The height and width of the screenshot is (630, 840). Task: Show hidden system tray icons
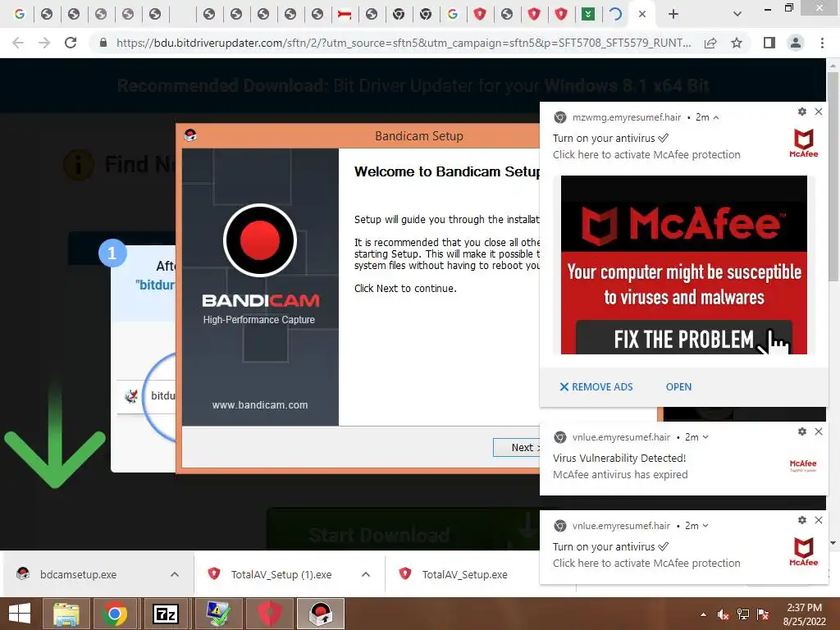(703, 614)
